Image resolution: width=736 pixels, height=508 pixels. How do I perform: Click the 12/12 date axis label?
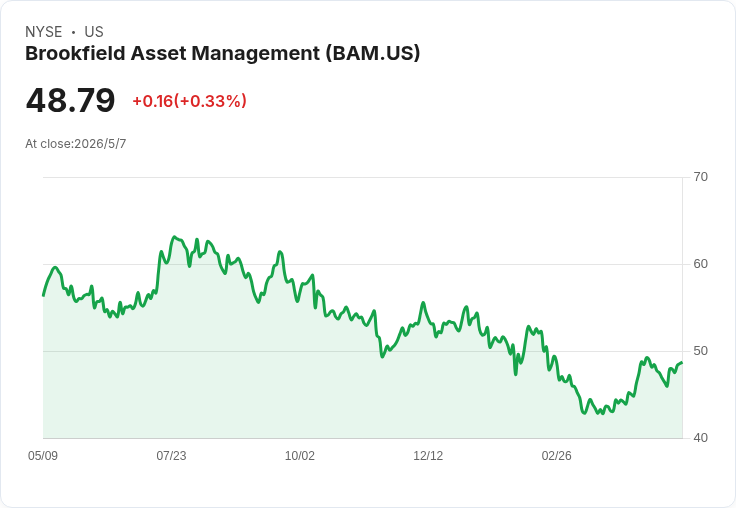click(428, 456)
